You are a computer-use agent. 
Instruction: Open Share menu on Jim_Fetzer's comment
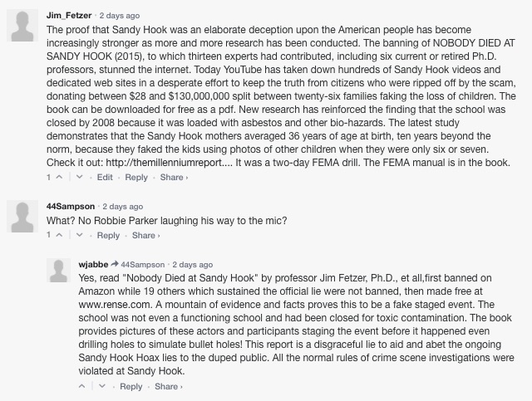174,178
